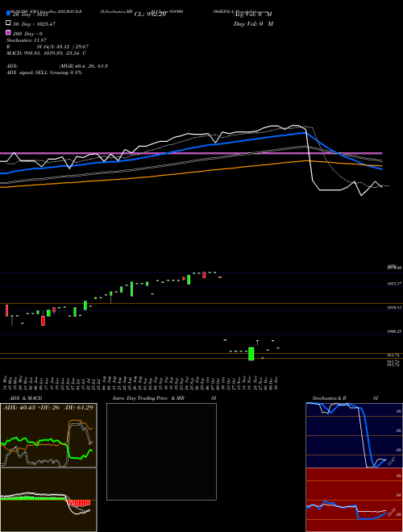Click the 'ADX & MACD' panel title
Image resolution: width=403 pixels, height=532 pixels.
pyautogui.click(x=26, y=398)
